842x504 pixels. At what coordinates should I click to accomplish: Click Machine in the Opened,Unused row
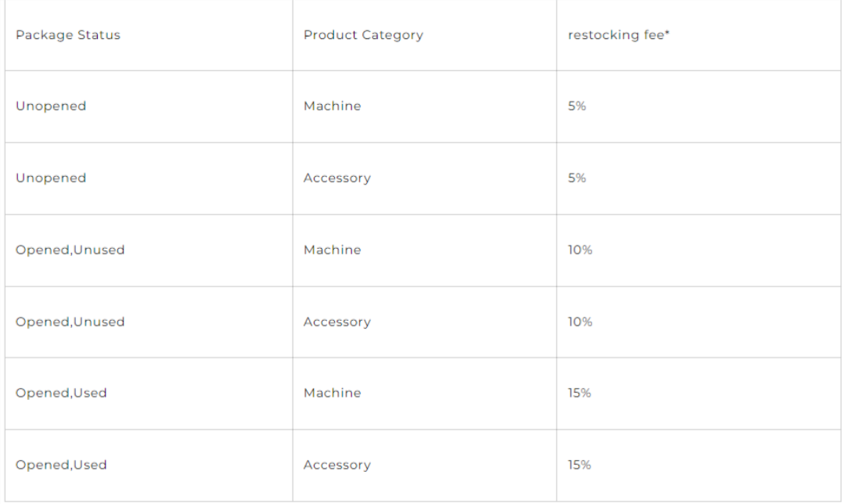333,250
